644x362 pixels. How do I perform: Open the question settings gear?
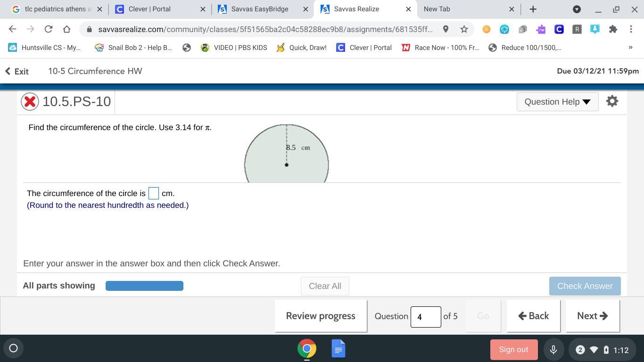click(x=612, y=101)
